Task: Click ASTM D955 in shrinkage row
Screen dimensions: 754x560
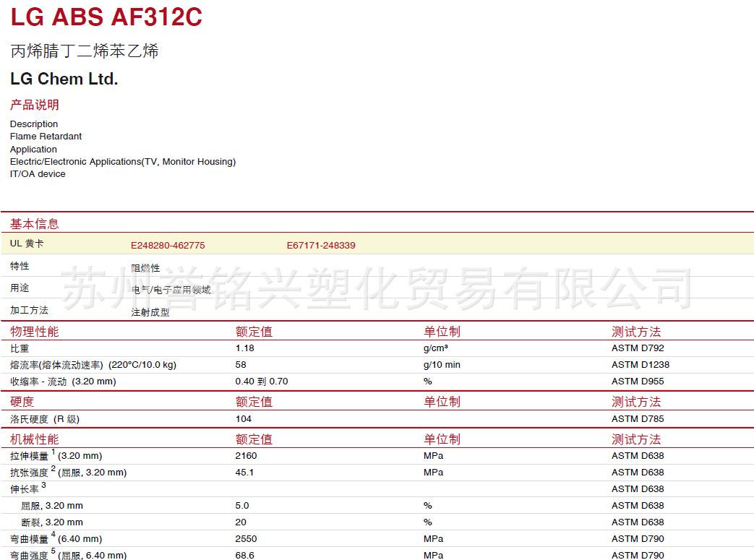Action: [637, 382]
